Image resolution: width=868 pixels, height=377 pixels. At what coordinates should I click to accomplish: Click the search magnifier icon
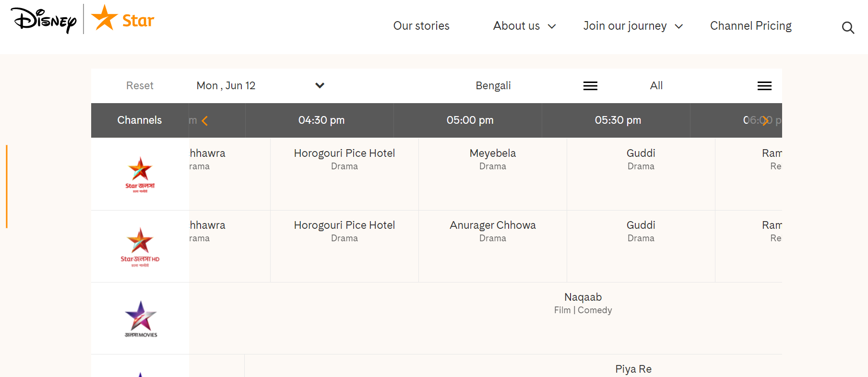[848, 28]
